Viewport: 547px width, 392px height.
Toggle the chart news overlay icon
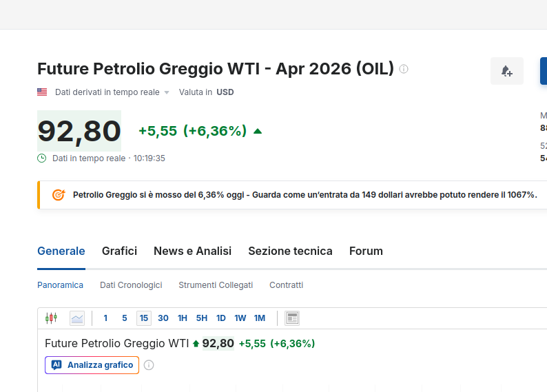292,318
